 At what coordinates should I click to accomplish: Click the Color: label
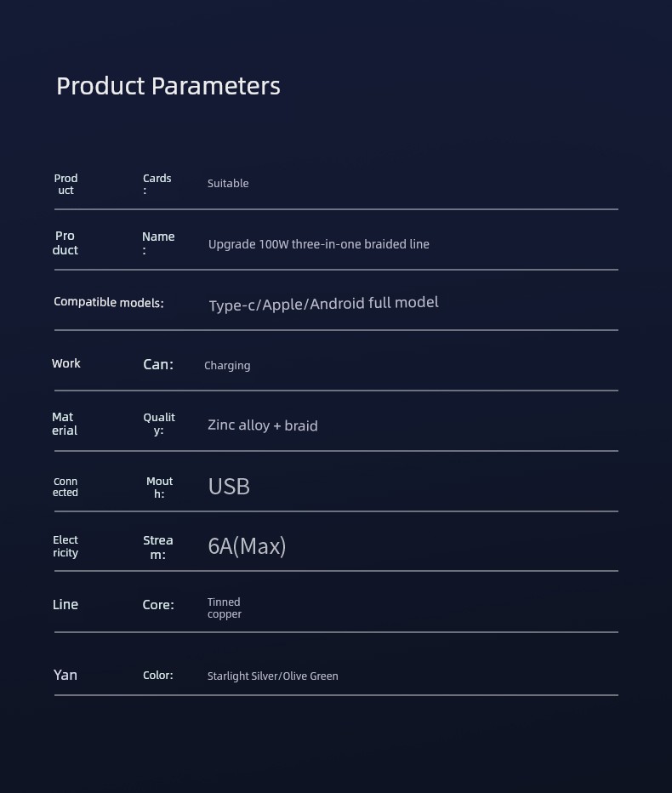[x=157, y=676]
